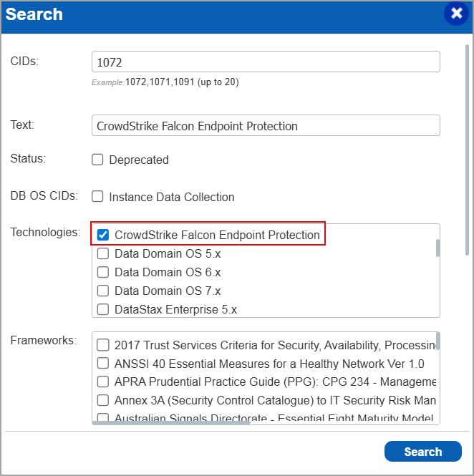Click the Instance Data Collection label
This screenshot has height=476, width=474.
[x=172, y=197]
